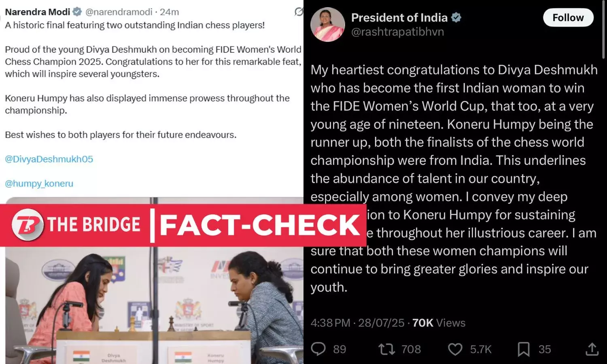Screen dimensions: 607x364
Task: Open the chess match photo
Action: pos(154,307)
